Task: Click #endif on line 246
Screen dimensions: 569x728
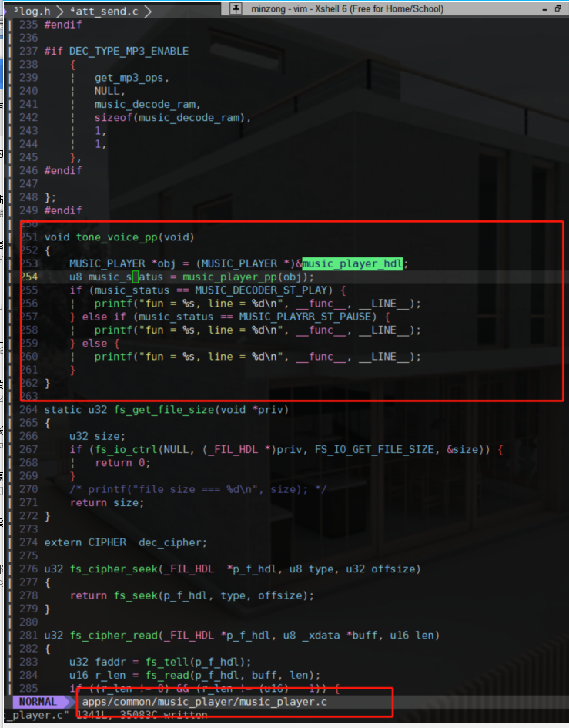Action: coord(63,170)
